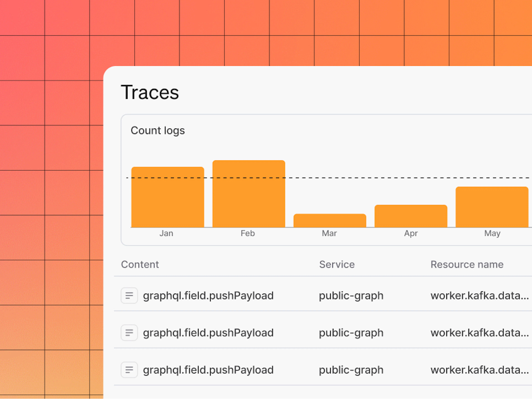Select the May bar in the chart
532x399 pixels.
(492, 207)
